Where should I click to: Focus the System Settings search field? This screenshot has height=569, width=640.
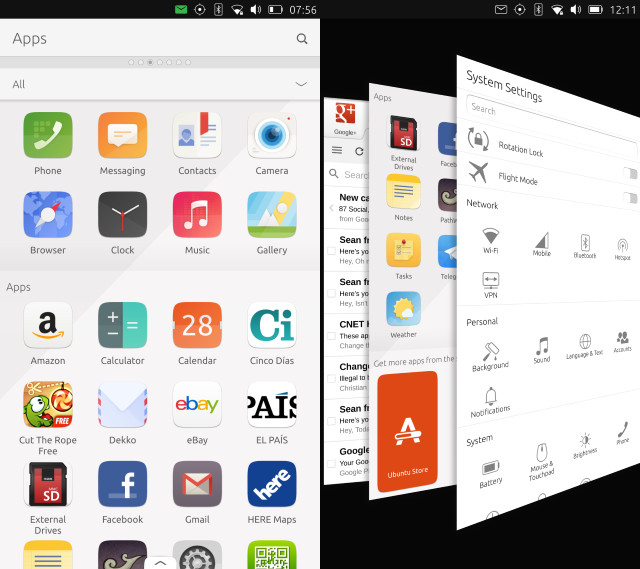point(551,125)
